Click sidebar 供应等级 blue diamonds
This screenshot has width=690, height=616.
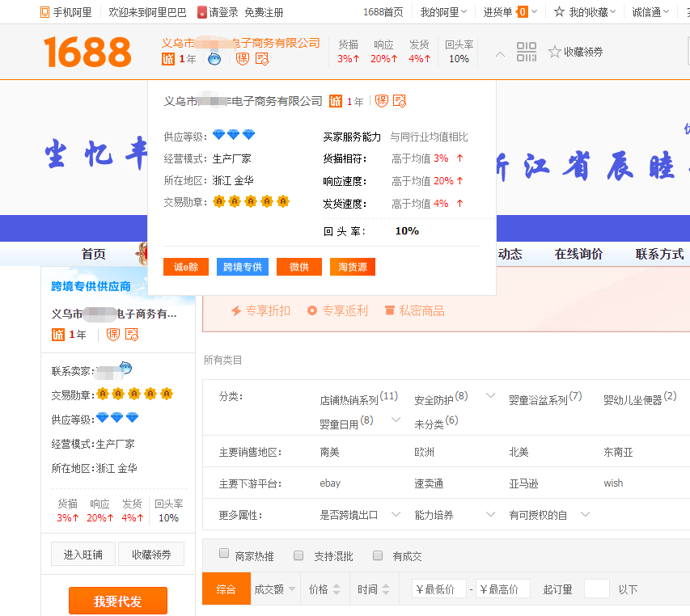[117, 417]
